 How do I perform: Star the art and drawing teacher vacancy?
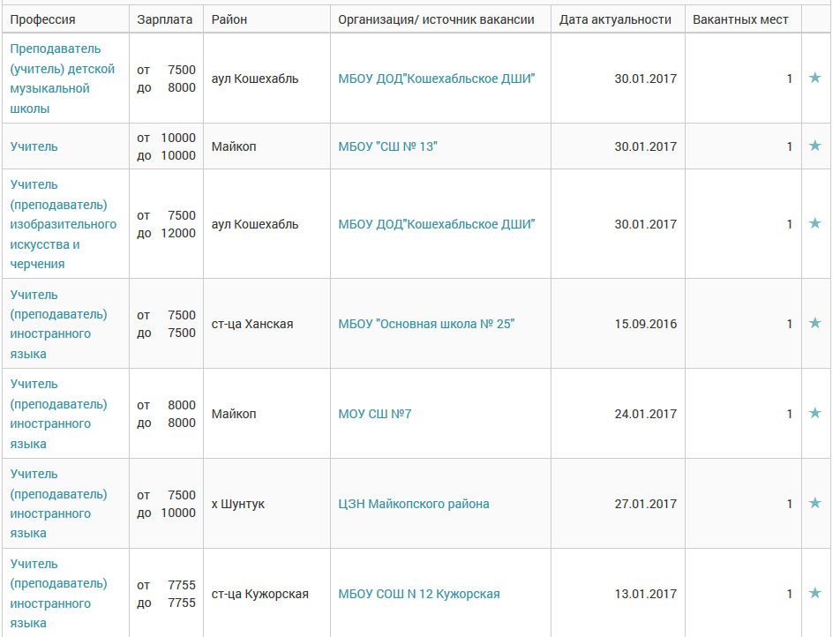[x=814, y=223]
